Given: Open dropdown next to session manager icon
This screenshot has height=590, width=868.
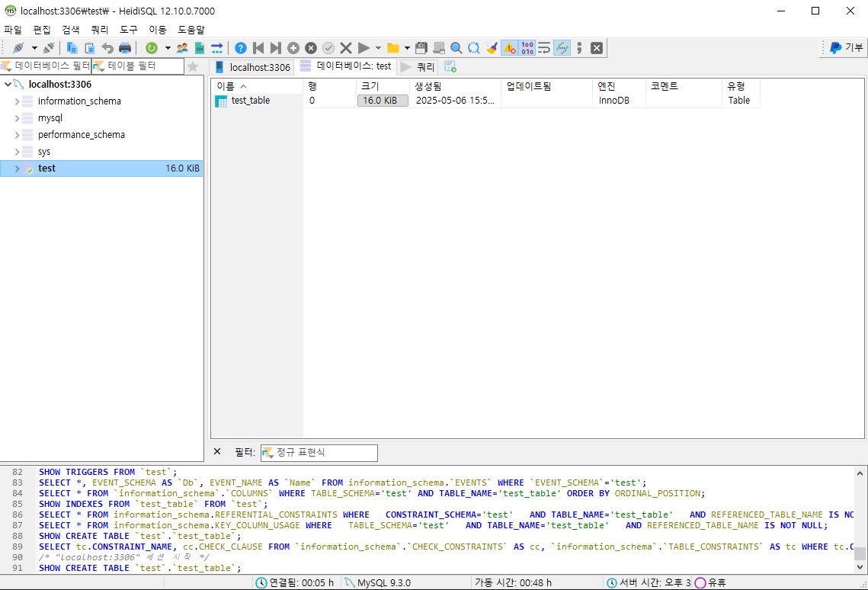Looking at the screenshot, I should (34, 48).
